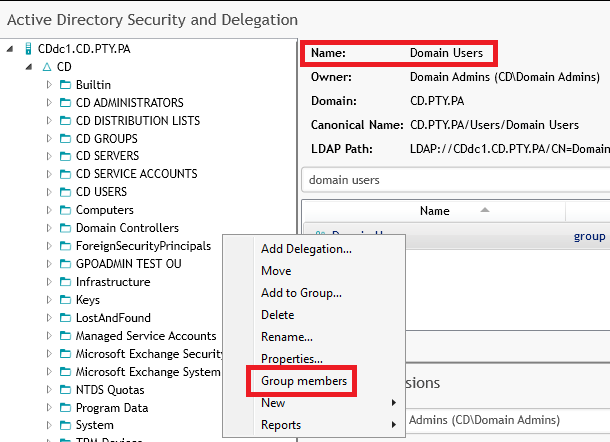Click the domain users search field
The width and height of the screenshot is (610, 442).
click(x=456, y=180)
